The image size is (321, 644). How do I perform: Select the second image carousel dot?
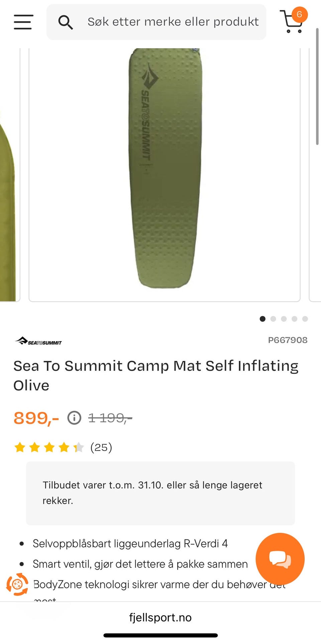[x=273, y=319]
